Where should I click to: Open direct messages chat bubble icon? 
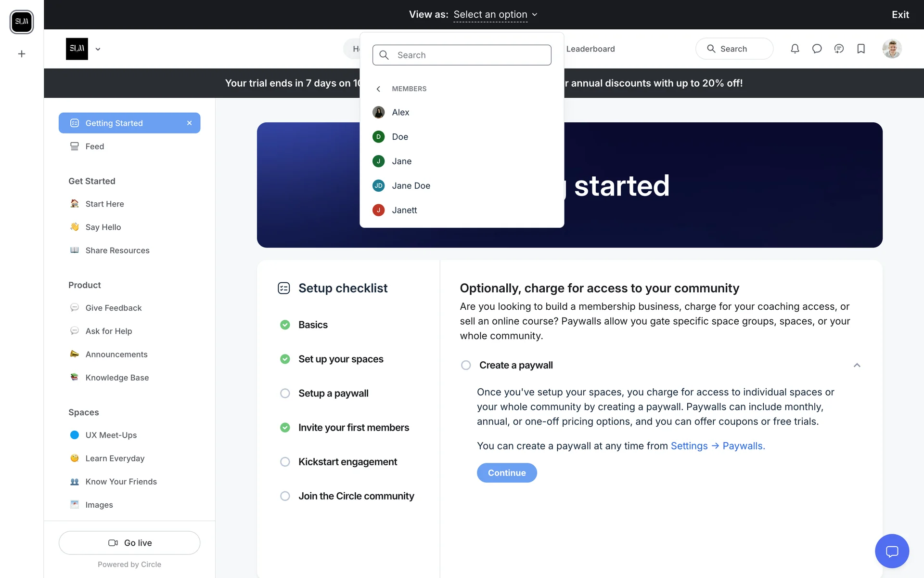tap(817, 49)
